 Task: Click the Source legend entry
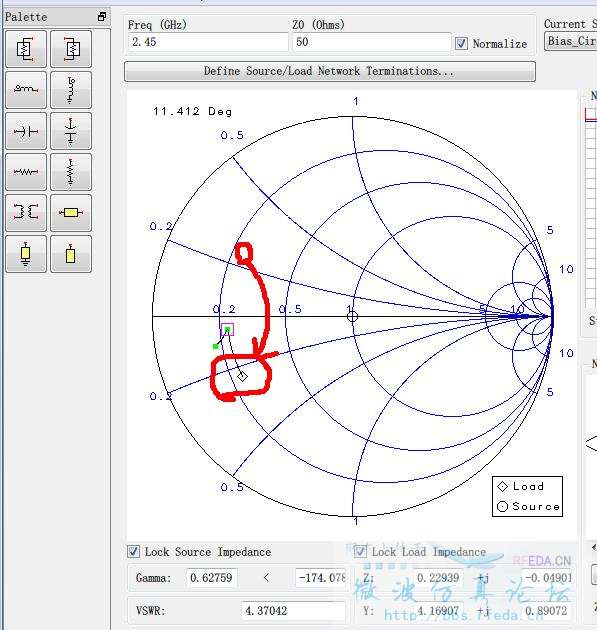(x=528, y=506)
